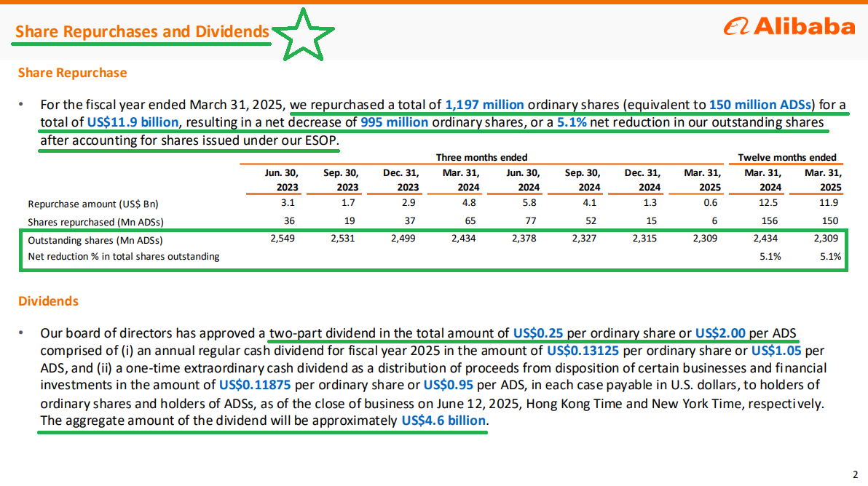
Task: Click the blue '150 million ADSs' text
Action: tap(760, 105)
